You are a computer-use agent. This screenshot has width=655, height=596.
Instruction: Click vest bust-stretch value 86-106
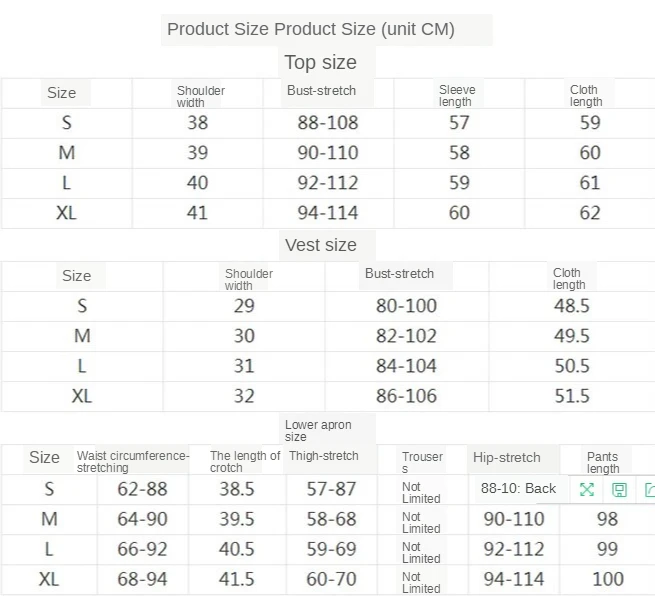tap(406, 396)
